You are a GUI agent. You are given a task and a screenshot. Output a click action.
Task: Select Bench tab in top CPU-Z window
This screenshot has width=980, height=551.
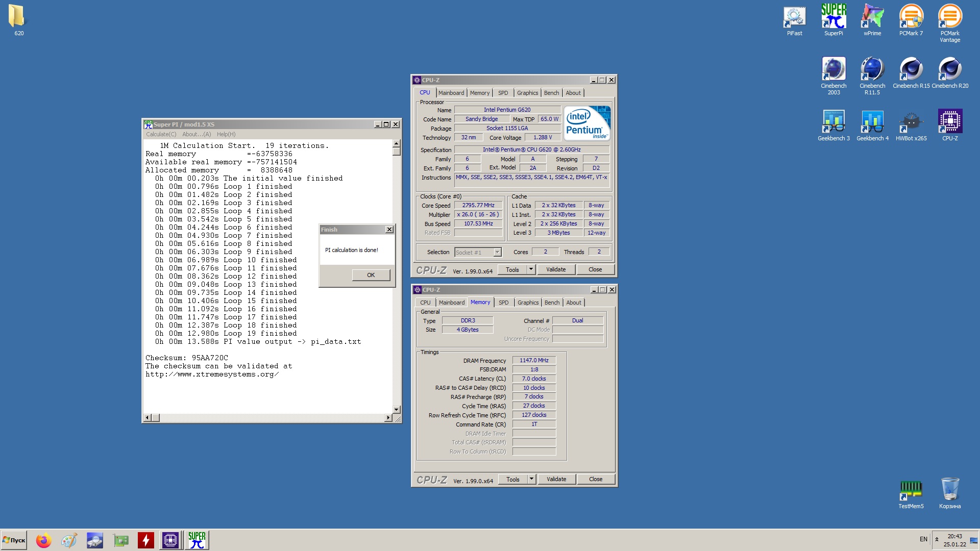tap(551, 93)
